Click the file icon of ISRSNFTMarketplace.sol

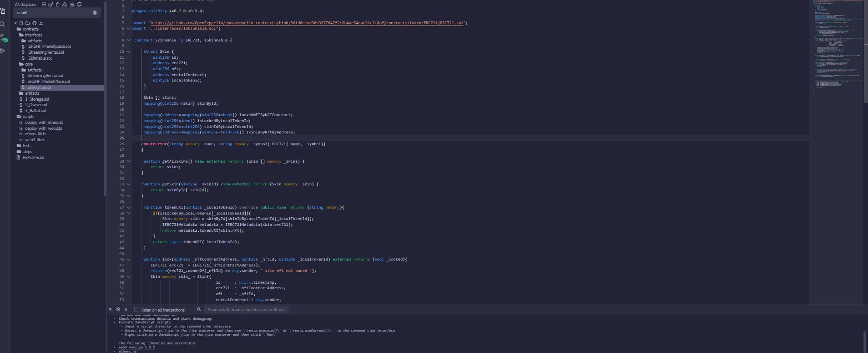(x=23, y=46)
